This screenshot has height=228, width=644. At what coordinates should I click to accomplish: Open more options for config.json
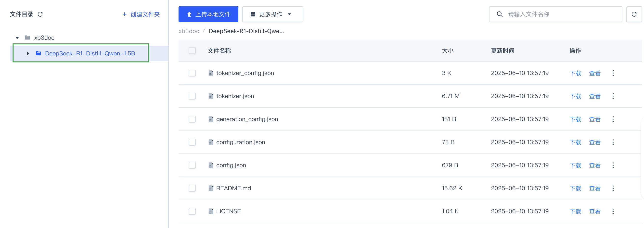[613, 165]
